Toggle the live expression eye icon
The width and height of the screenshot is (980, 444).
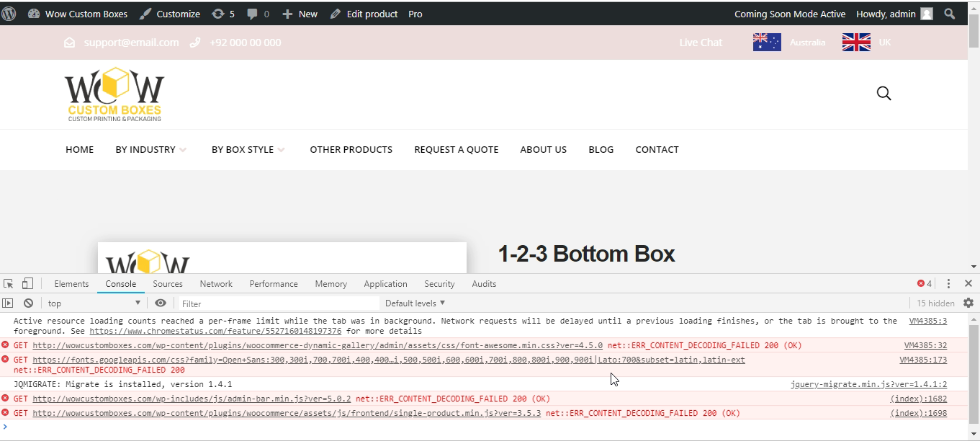click(161, 303)
